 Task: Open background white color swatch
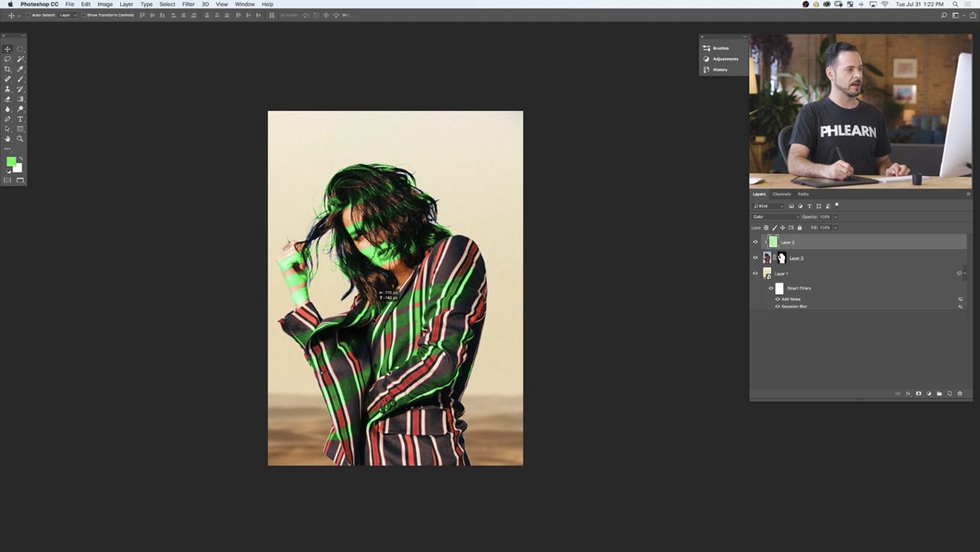click(19, 169)
